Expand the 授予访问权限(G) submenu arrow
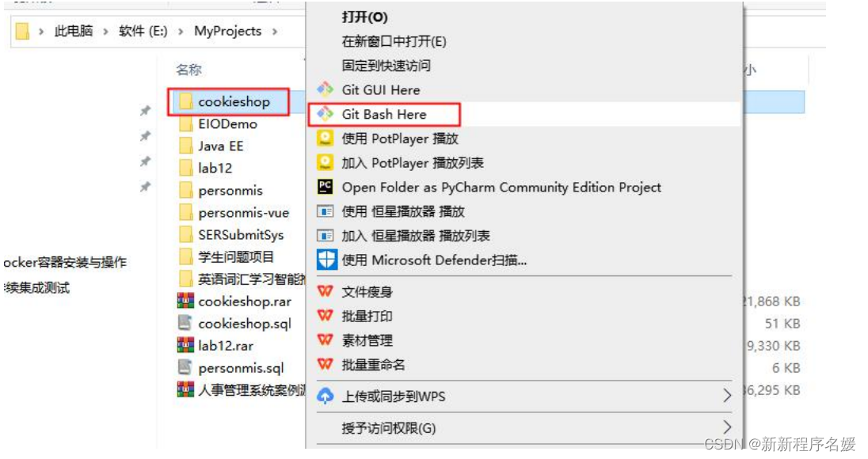Image resolution: width=868 pixels, height=459 pixels. [727, 427]
